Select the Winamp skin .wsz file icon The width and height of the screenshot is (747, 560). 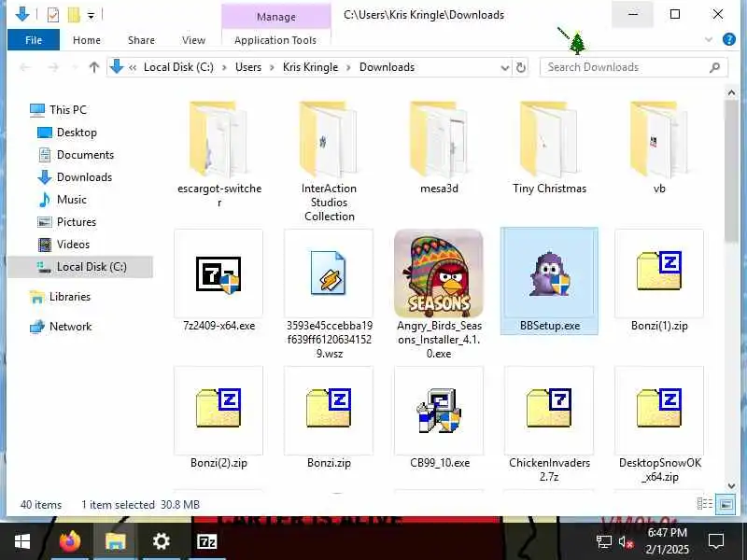tap(329, 273)
